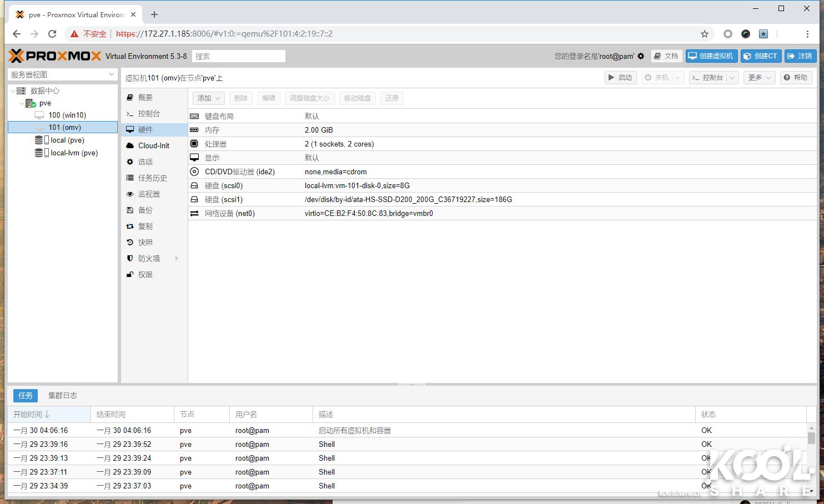The image size is (824, 504).
Task: Click the 启动 start button for VM 101
Action: coord(620,78)
